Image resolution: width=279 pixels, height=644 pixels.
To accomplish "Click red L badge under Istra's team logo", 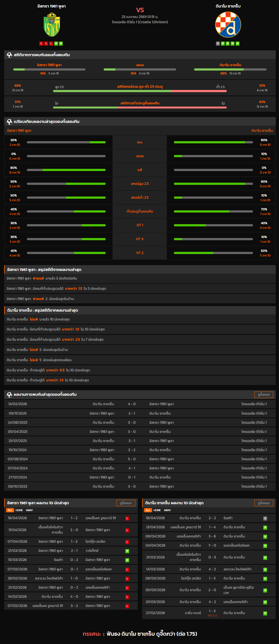I will (x=41, y=43).
